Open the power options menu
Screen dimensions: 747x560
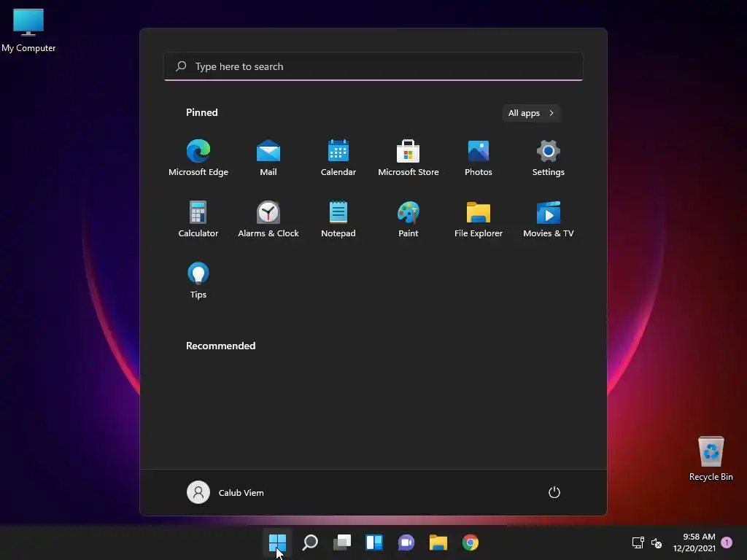pyautogui.click(x=554, y=492)
